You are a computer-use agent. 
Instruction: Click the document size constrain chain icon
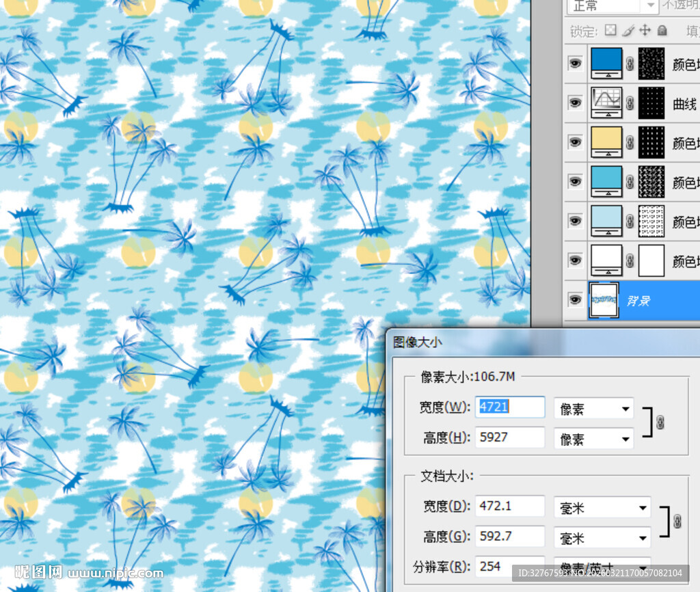click(677, 521)
